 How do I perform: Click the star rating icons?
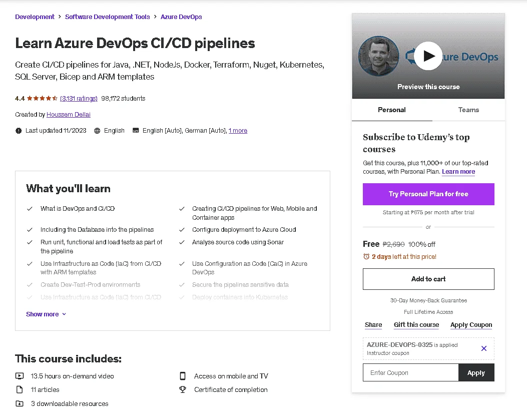coord(42,98)
